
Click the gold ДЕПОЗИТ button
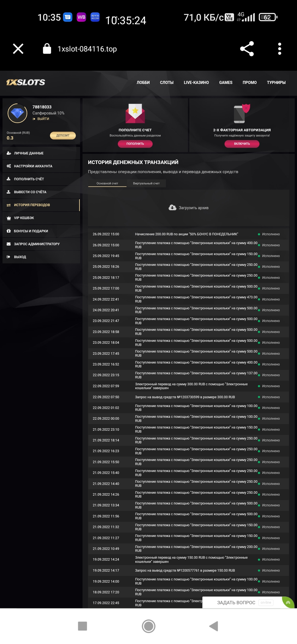pos(63,135)
